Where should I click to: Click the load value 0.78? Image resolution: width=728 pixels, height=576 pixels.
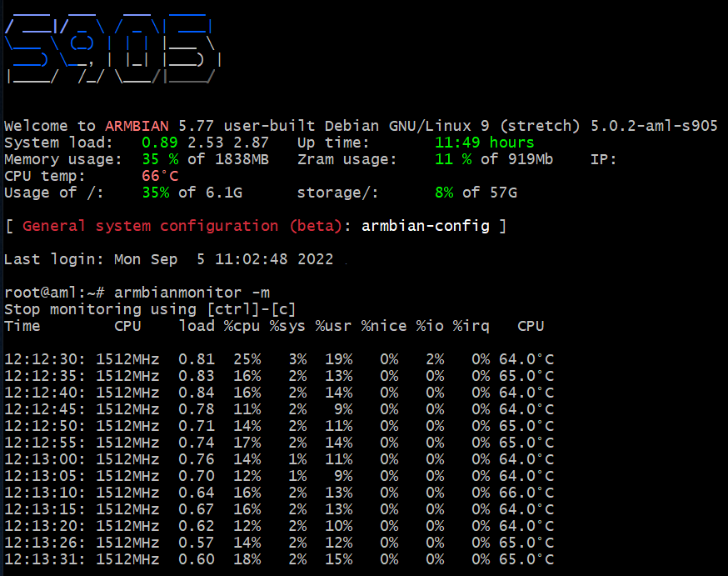(197, 410)
